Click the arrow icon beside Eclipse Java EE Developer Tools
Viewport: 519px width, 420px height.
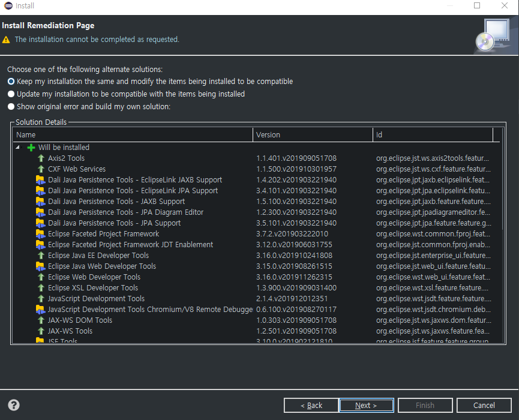(41, 256)
